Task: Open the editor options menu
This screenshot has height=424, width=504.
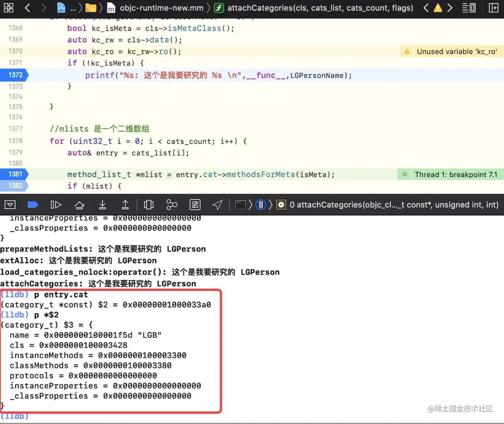Action: (x=469, y=8)
